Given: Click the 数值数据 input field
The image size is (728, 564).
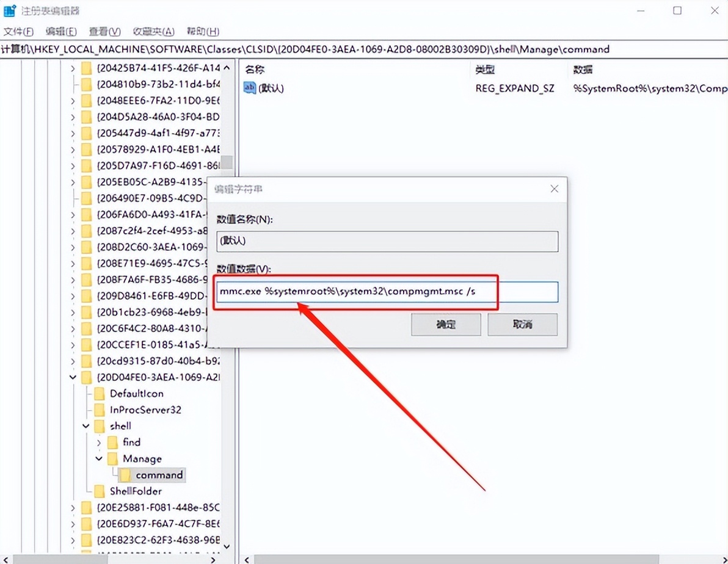Looking at the screenshot, I should coord(387,292).
